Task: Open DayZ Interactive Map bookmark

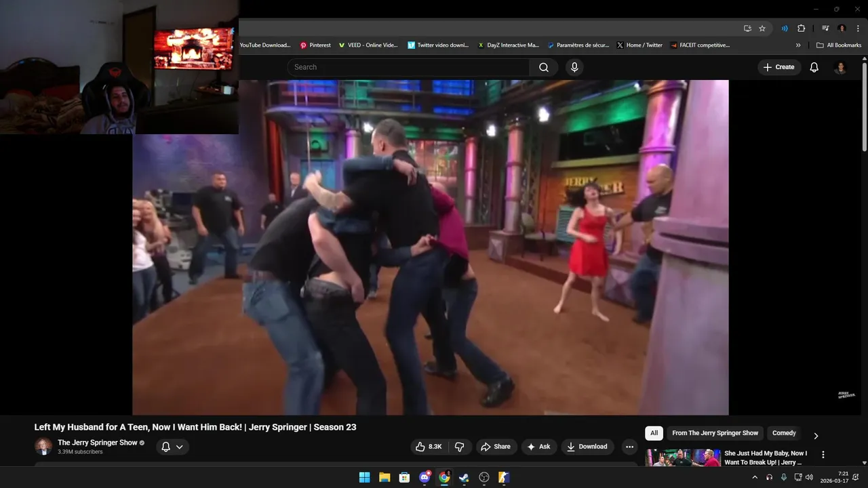Action: coord(509,45)
